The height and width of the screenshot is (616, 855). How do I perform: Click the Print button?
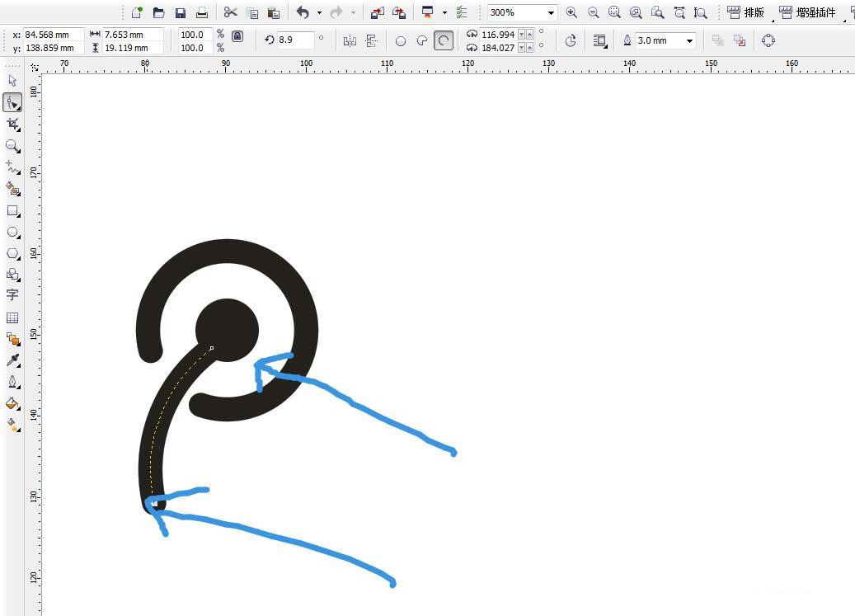201,13
